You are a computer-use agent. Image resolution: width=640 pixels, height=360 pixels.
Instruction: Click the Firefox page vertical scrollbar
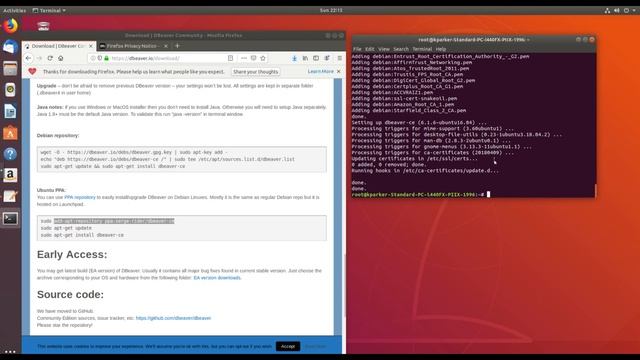(x=344, y=286)
